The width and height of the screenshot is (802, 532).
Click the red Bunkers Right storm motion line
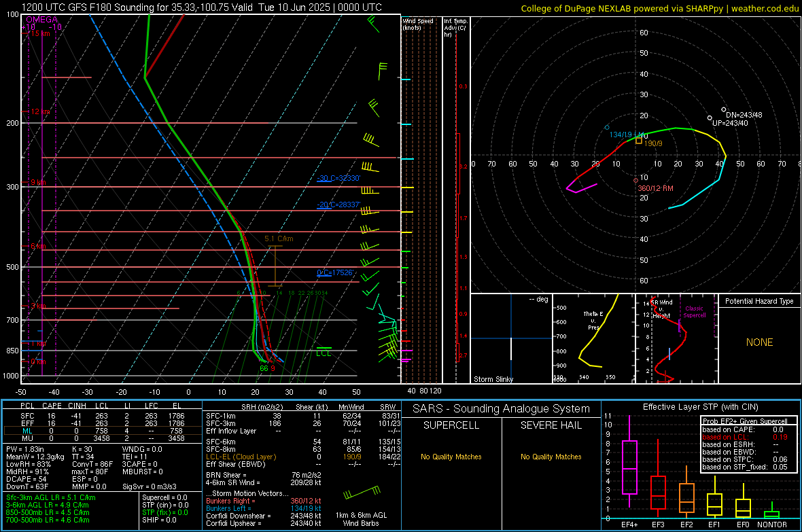[x=264, y=501]
